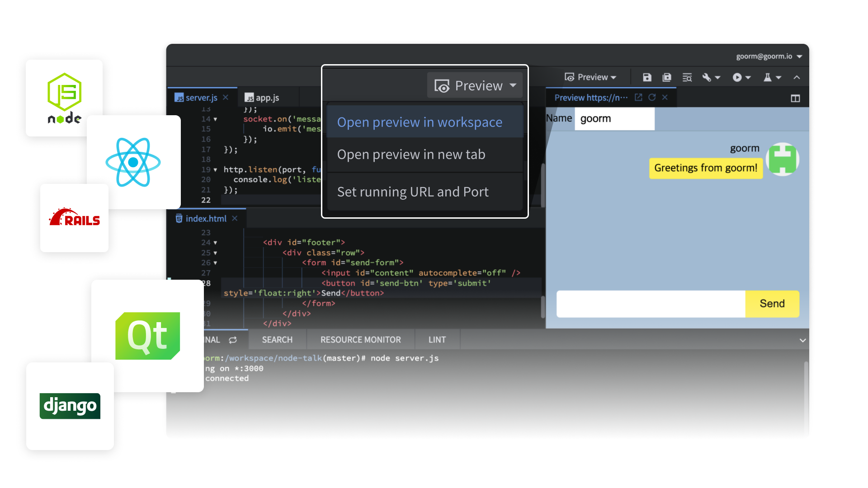Click the React logo card

point(133,162)
